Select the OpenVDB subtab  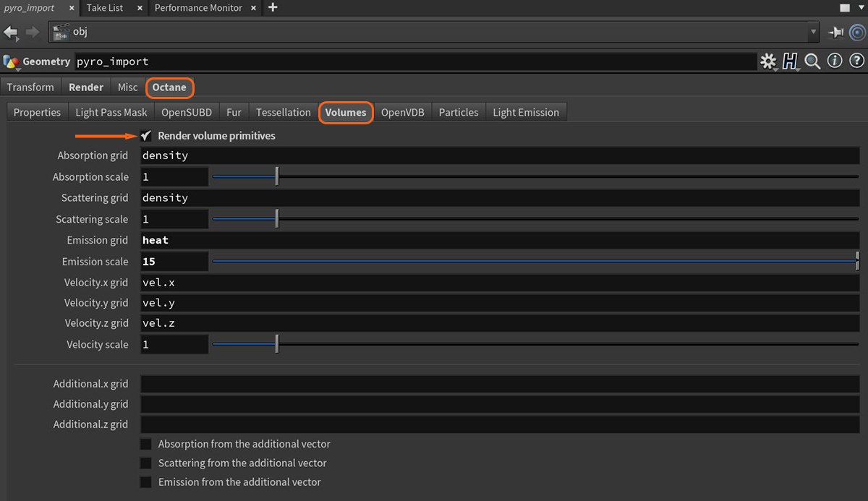pos(403,112)
